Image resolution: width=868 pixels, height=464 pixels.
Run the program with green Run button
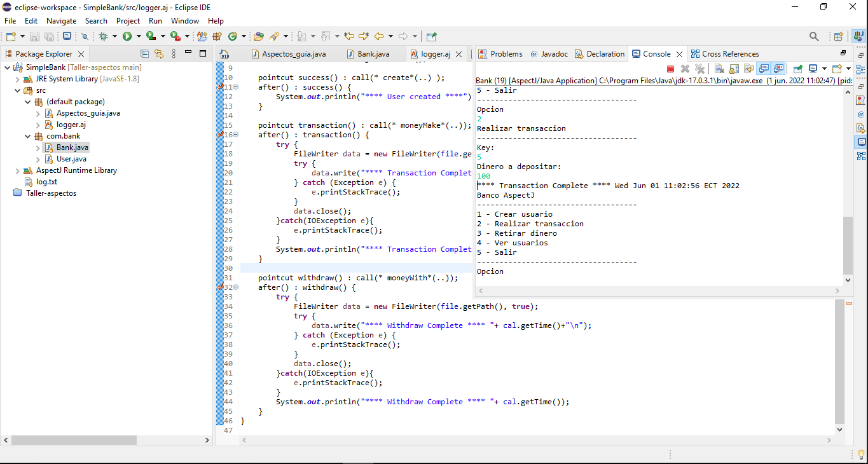127,36
